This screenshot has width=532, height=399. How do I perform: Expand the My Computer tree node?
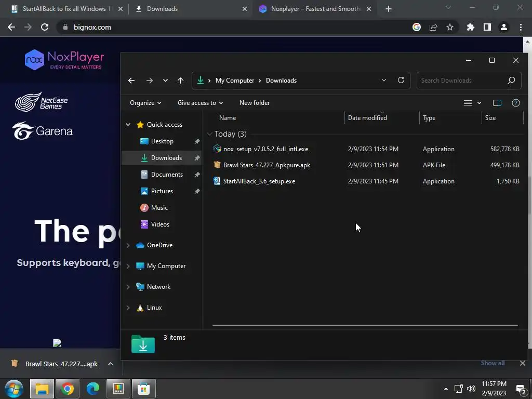click(x=128, y=267)
